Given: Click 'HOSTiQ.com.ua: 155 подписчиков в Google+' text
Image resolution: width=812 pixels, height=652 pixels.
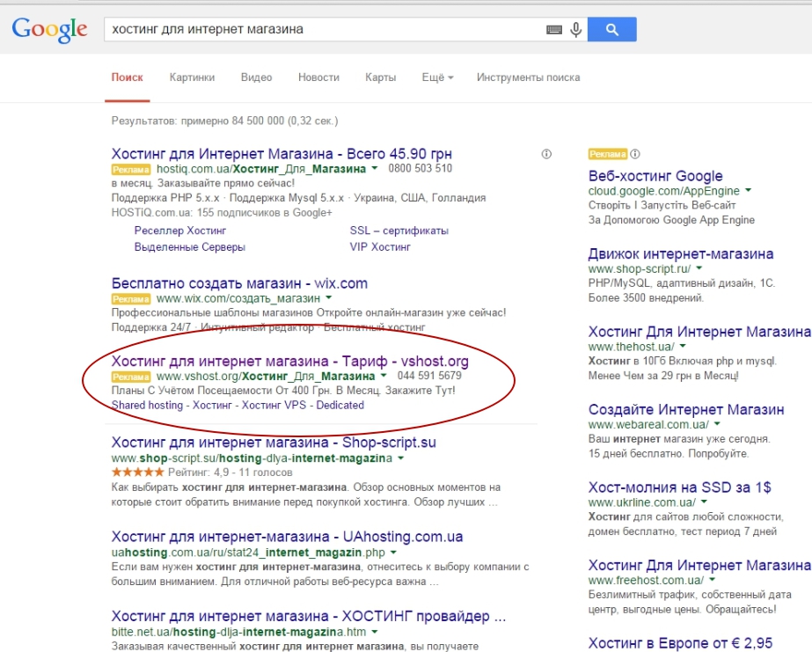Looking at the screenshot, I should 222,212.
